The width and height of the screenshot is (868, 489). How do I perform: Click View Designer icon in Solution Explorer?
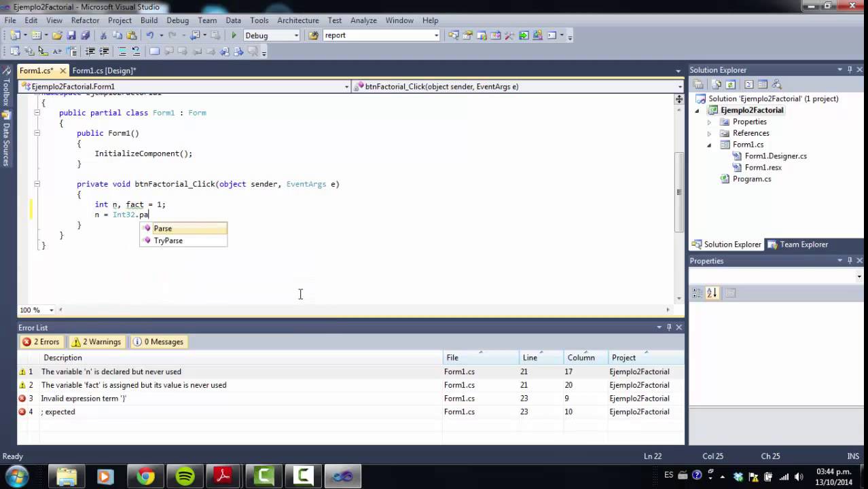point(763,85)
